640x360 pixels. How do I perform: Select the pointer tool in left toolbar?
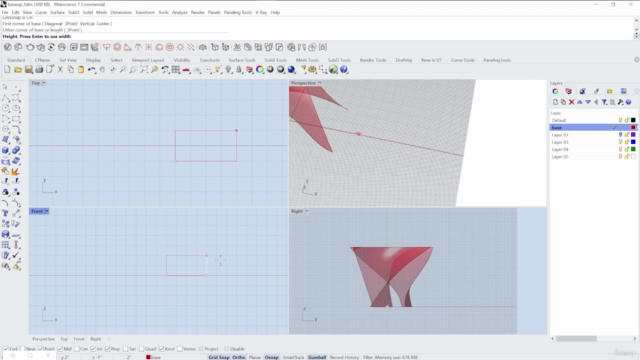coord(5,87)
